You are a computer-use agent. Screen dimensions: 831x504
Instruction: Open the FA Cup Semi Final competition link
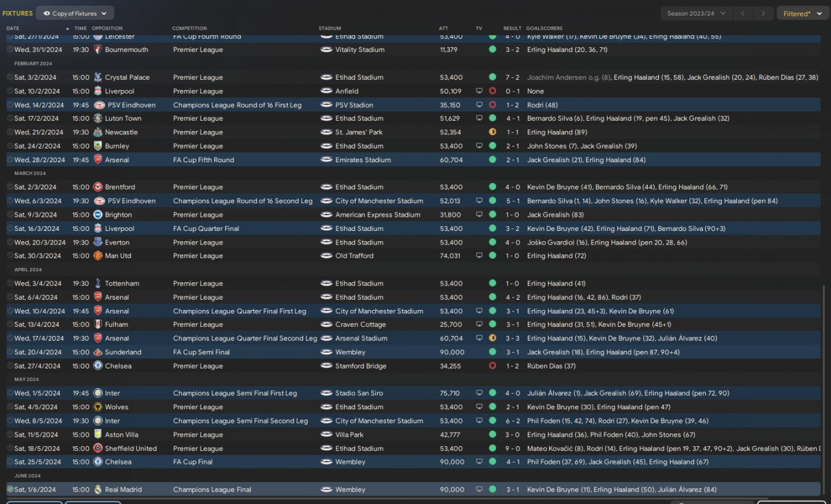pos(201,352)
